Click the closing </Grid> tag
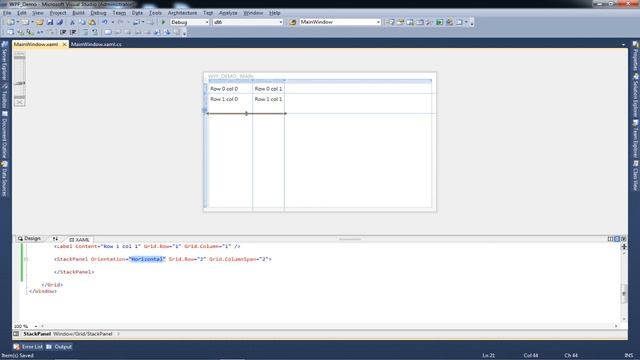Viewport: 640px width, 360px height. pos(52,285)
